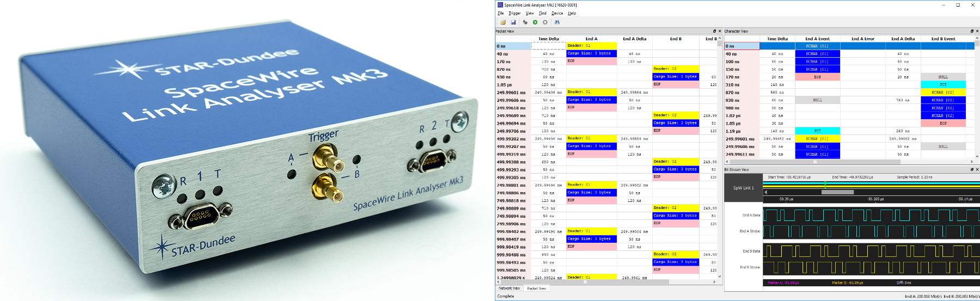
Task: Click Packet View 'Time Delta' column header
Action: (548, 39)
